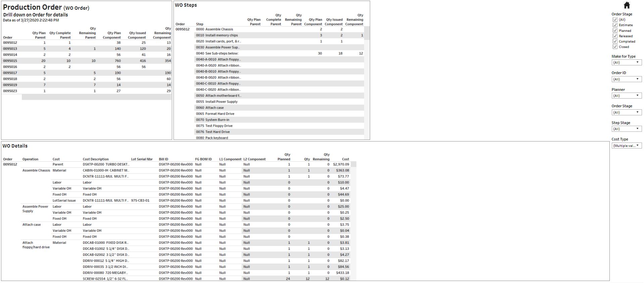The width and height of the screenshot is (644, 283).
Task: Click the Cost Description column header
Action: click(x=96, y=159)
